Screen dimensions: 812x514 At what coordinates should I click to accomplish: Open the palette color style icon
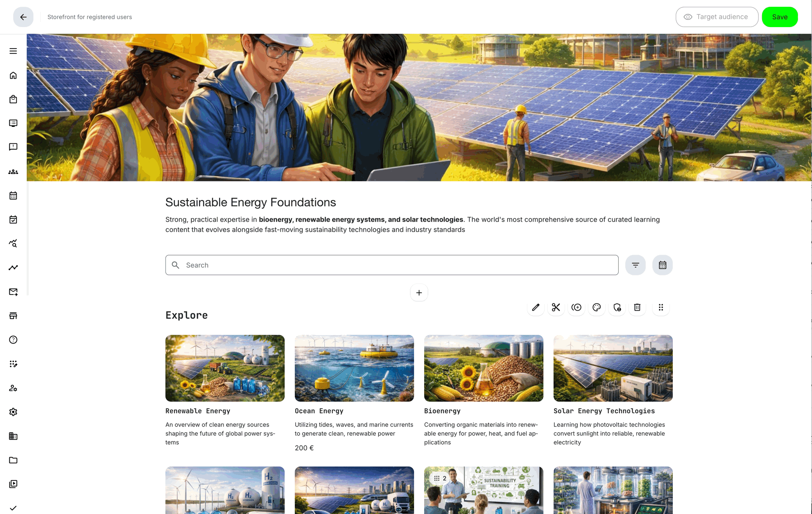596,308
